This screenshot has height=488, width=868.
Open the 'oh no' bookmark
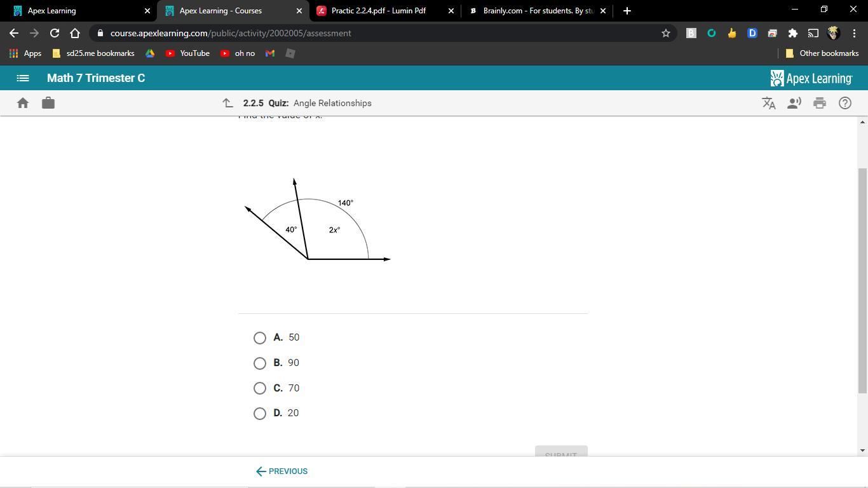pos(238,53)
